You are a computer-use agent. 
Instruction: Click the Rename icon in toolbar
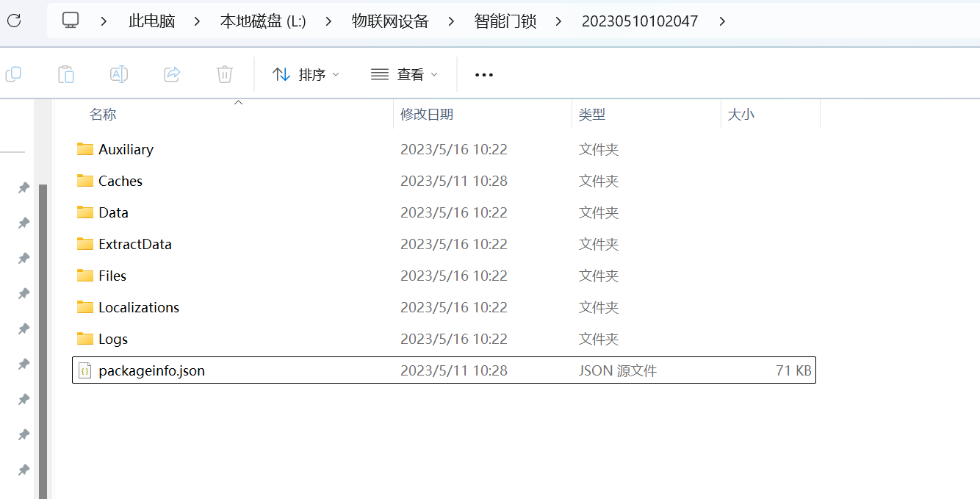[x=119, y=74]
